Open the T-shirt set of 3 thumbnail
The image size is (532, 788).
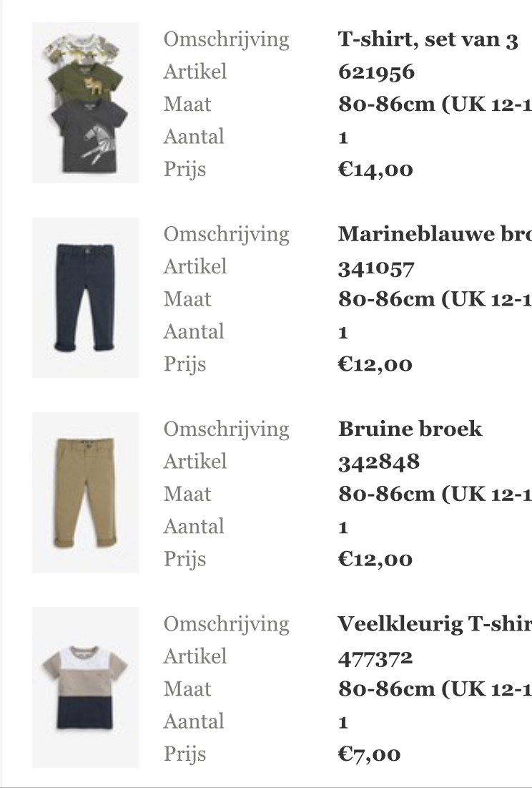[85, 102]
